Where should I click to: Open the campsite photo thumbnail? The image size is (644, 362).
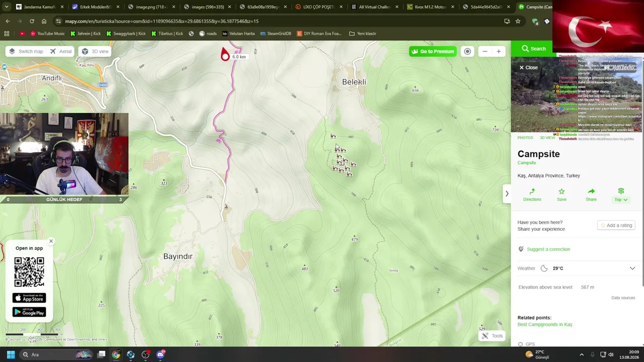[x=576, y=96]
